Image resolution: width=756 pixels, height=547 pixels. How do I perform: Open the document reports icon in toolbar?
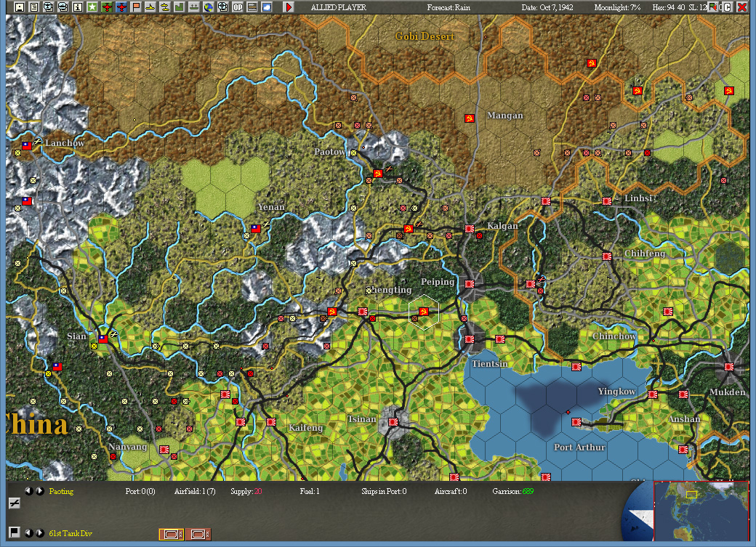tap(33, 7)
